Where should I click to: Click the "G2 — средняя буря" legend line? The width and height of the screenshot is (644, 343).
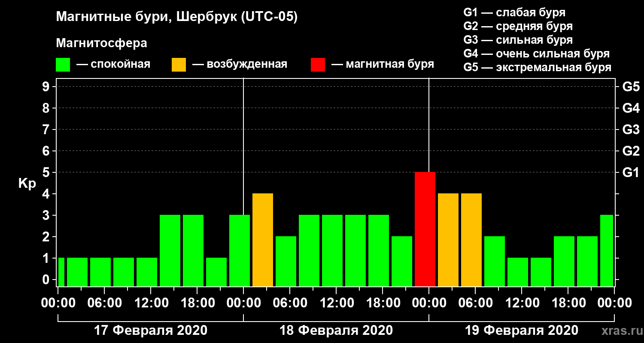(518, 26)
